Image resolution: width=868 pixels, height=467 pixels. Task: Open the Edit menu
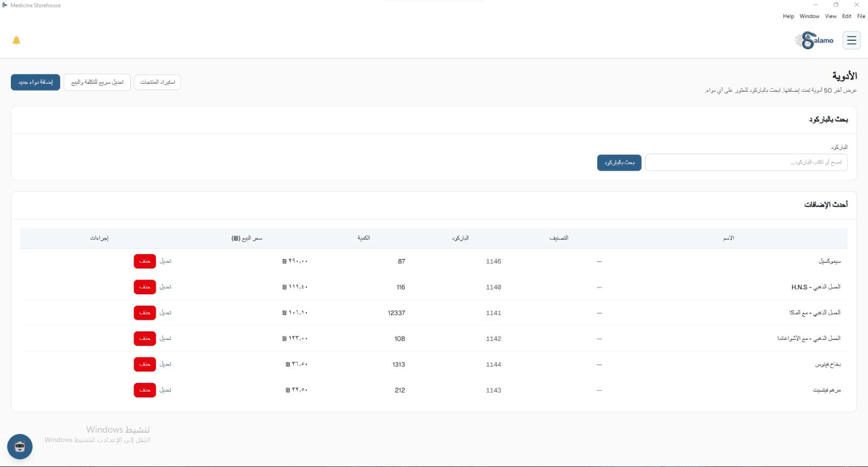[x=846, y=16]
